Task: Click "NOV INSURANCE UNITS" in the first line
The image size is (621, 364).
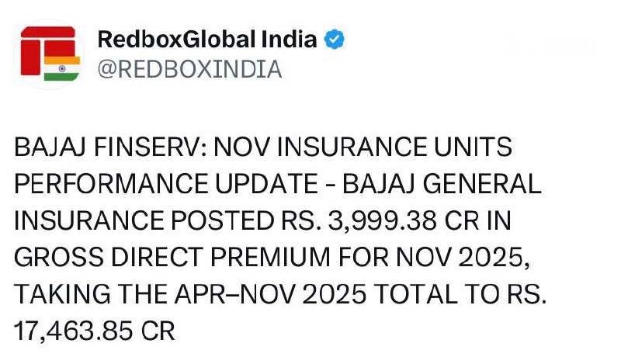Action: [x=359, y=147]
